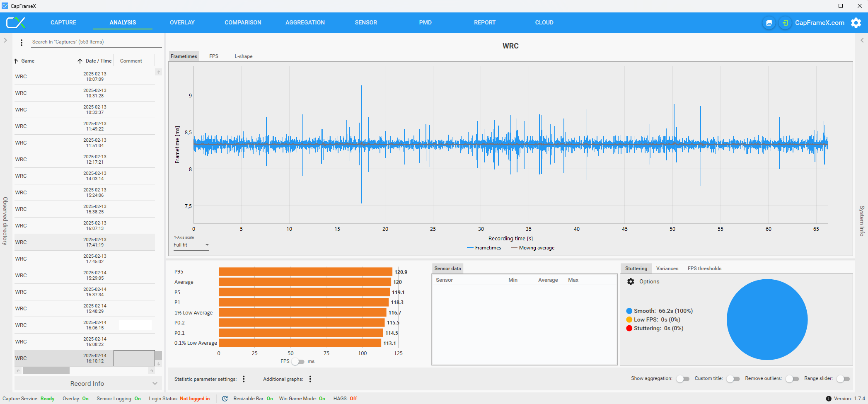Switch the FPS/ms toggle under bar chart
The image size is (868, 404).
pyautogui.click(x=298, y=362)
